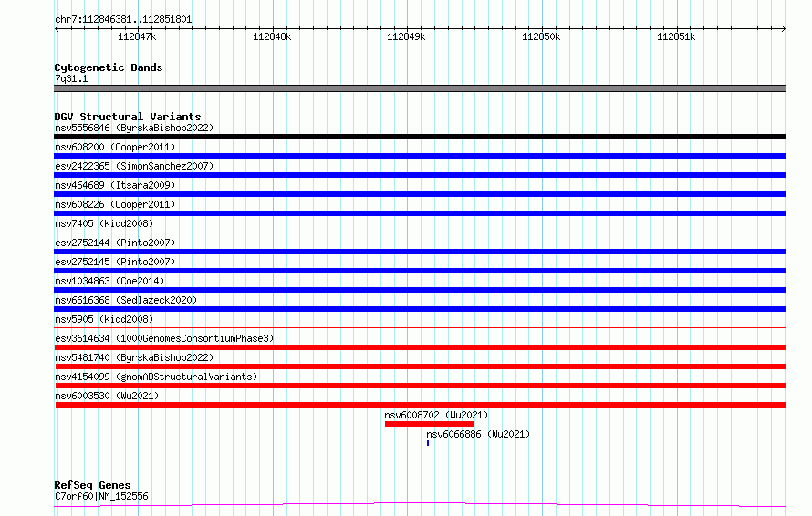Select esv2752144 (Pinto2007) label

pyautogui.click(x=115, y=243)
